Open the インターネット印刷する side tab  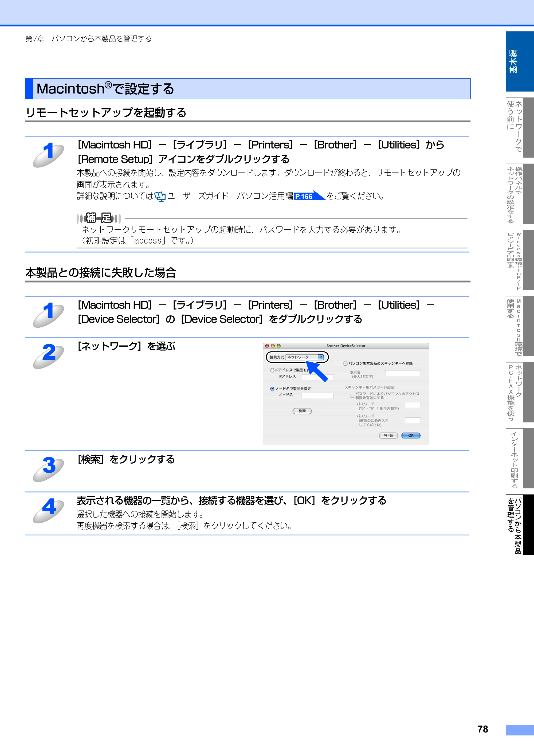pyautogui.click(x=520, y=458)
